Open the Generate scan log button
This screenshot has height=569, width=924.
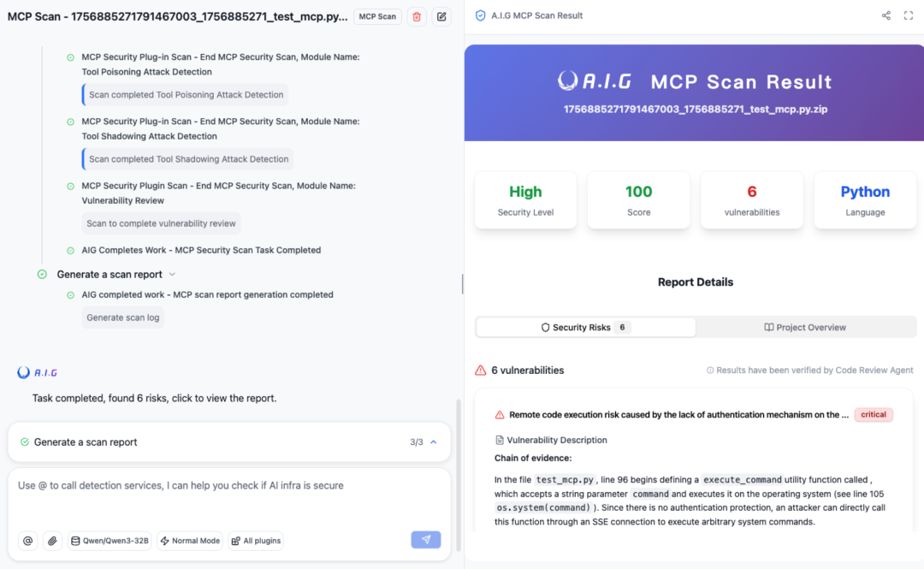click(122, 317)
